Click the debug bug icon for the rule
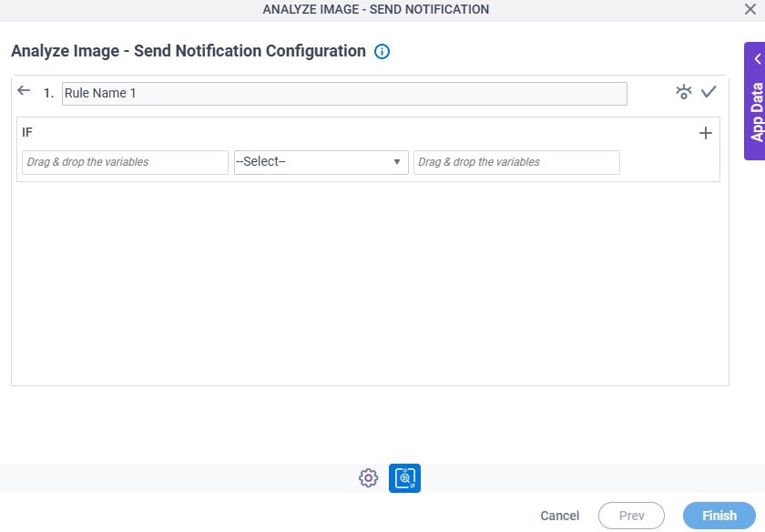 coord(684,92)
